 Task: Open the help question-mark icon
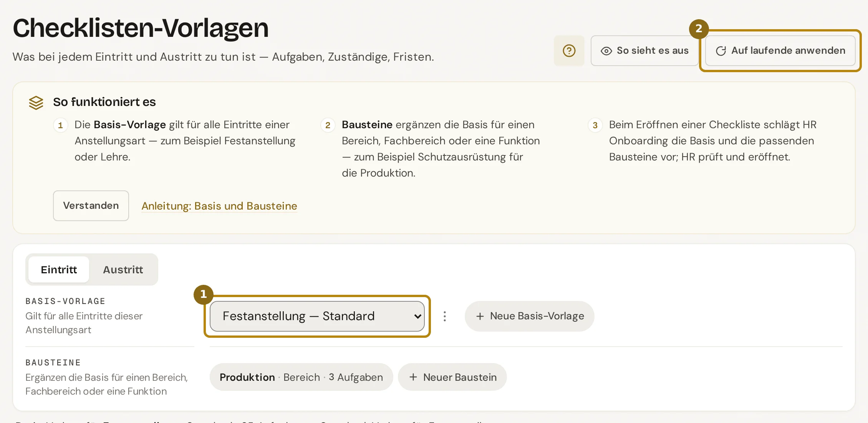pos(569,51)
